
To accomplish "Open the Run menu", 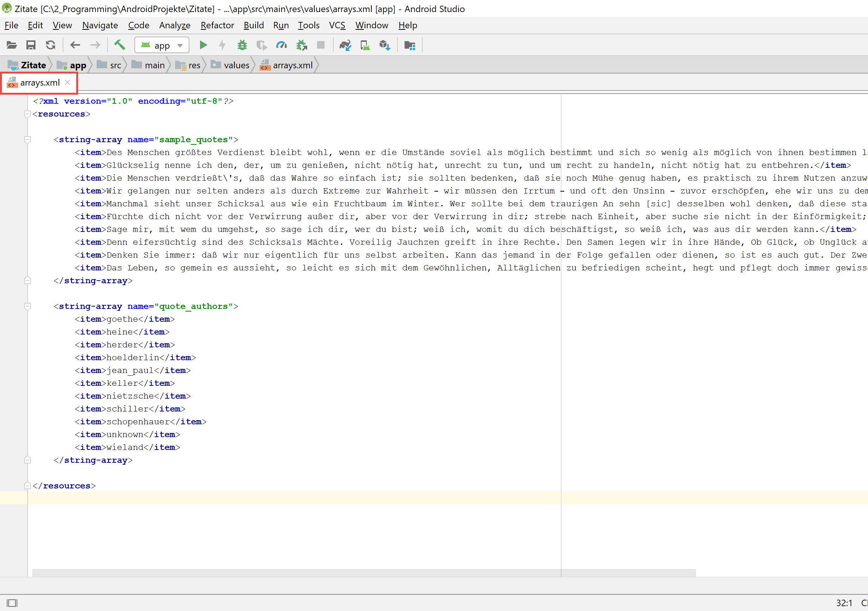I will [x=281, y=25].
